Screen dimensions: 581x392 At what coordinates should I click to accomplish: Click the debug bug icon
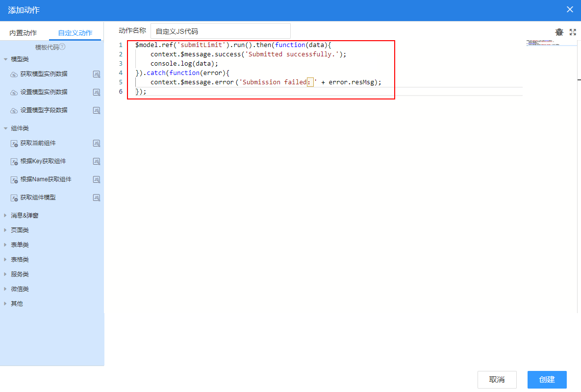559,32
